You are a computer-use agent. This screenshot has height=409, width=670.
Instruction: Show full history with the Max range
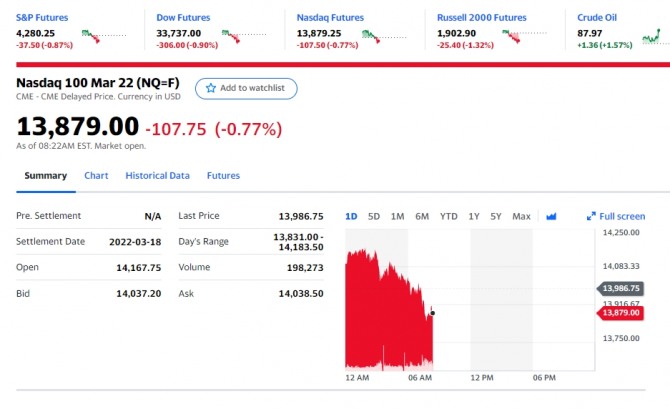coord(521,216)
